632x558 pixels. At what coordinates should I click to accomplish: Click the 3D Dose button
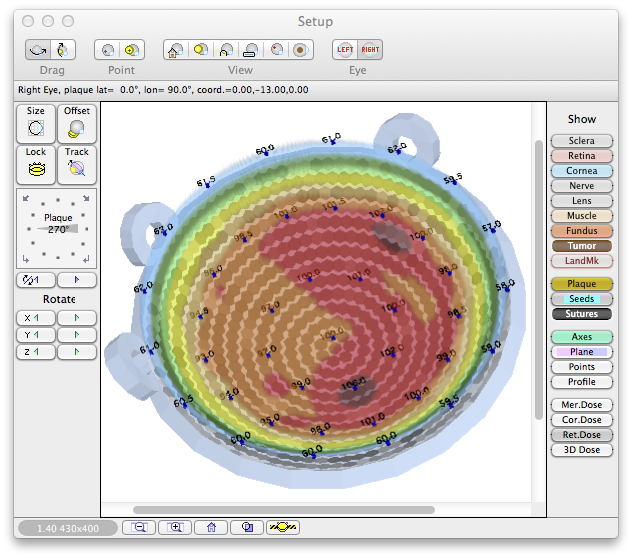tap(581, 450)
